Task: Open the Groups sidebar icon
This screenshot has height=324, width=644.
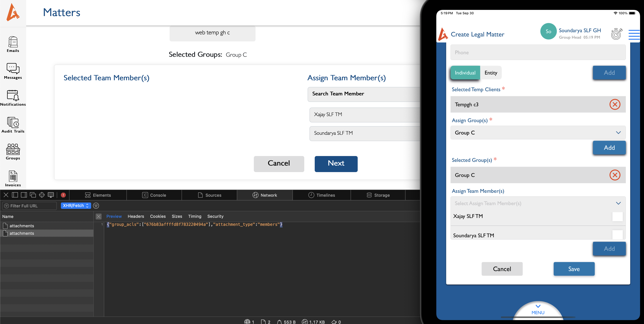Action: click(x=13, y=151)
